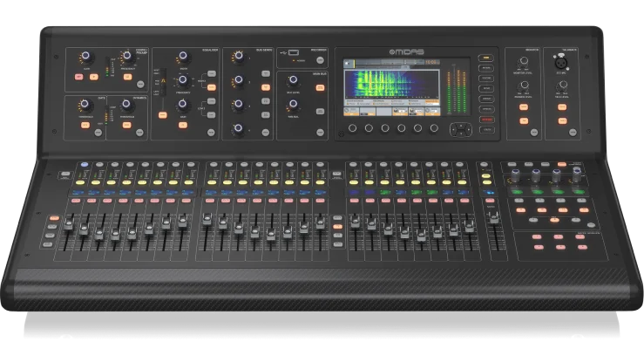Image resolution: width=644 pixels, height=349 pixels.
Task: Click the Utility button beside display
Action: (x=486, y=130)
